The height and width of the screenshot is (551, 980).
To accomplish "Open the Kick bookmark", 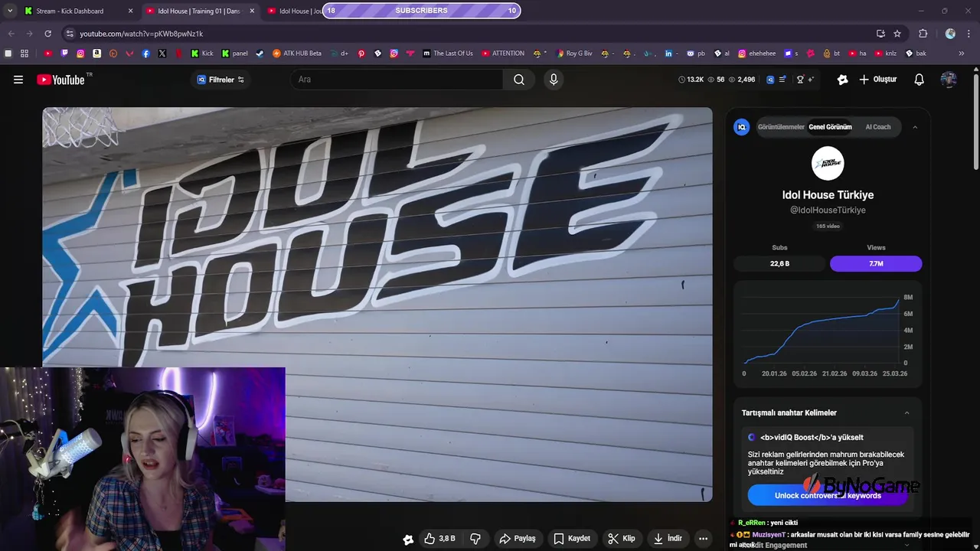I will coord(201,54).
